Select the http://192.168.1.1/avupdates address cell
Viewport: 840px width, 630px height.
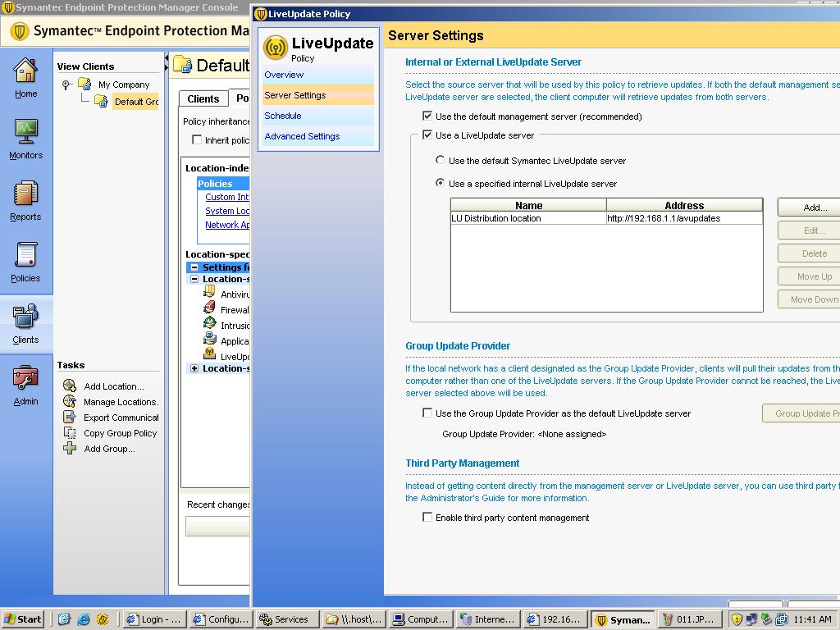[x=684, y=218]
